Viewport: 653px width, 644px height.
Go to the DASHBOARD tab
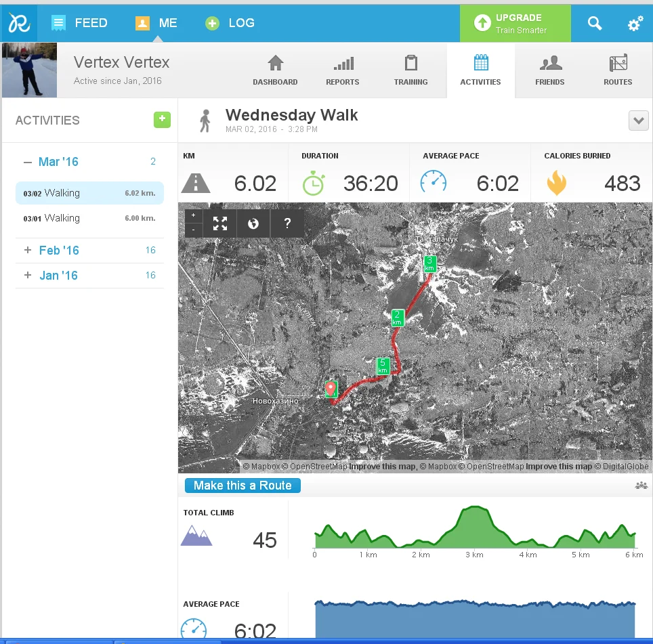tap(275, 70)
